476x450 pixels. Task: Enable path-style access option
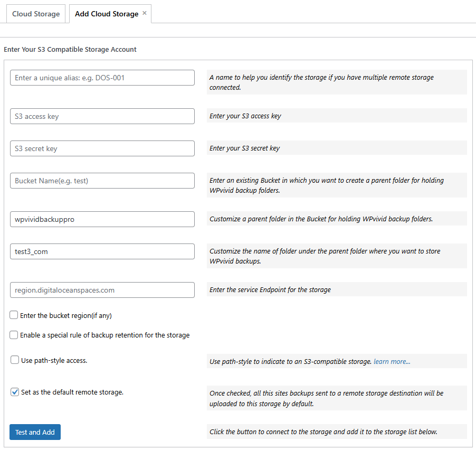(x=14, y=360)
